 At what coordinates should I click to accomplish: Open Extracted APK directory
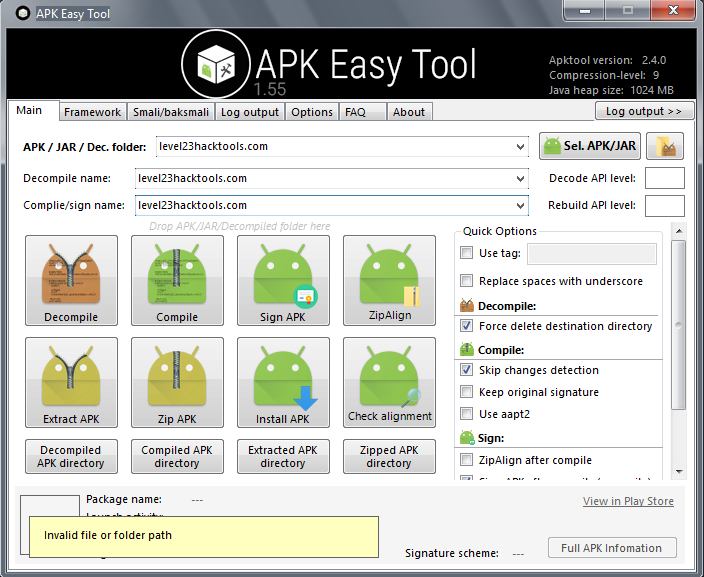pos(283,457)
